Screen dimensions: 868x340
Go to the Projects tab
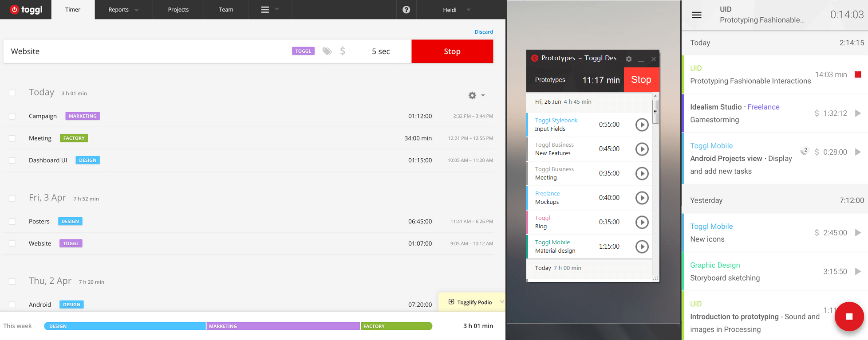pyautogui.click(x=178, y=10)
